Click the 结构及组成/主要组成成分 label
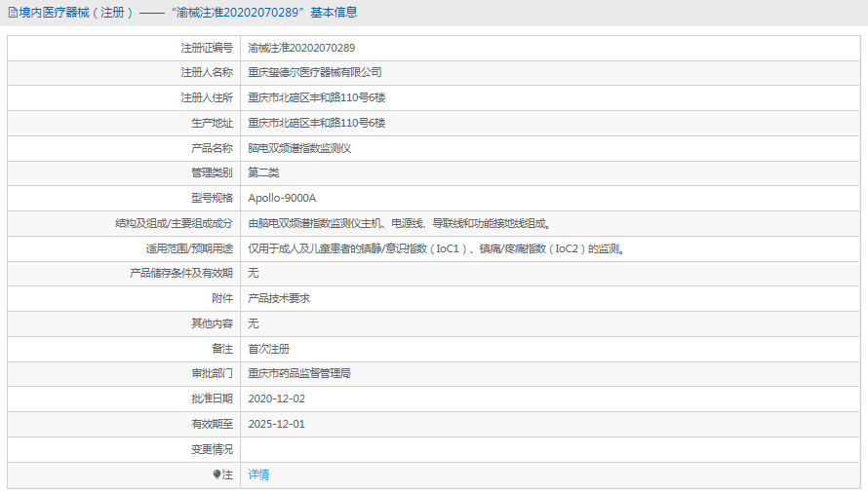868x493 pixels. point(174,223)
